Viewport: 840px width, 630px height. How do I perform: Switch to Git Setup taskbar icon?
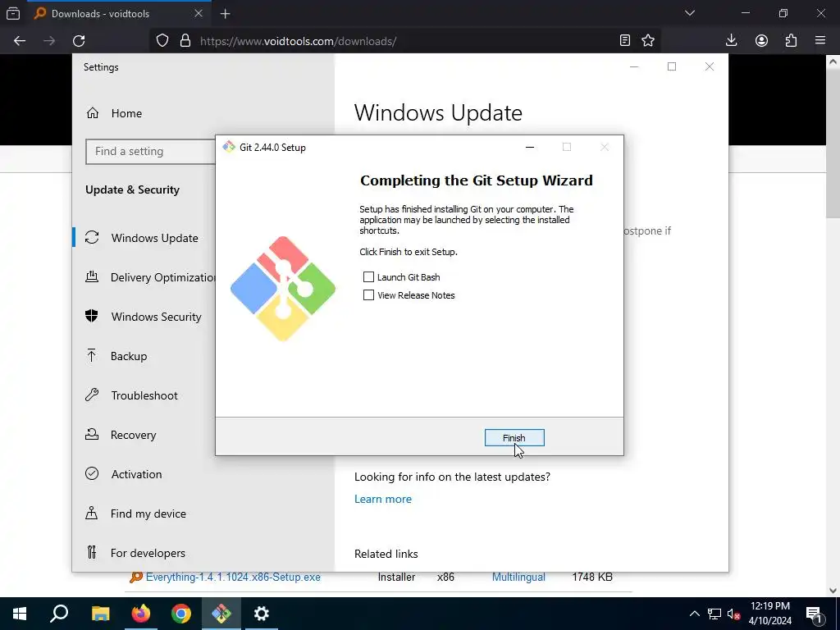[x=221, y=614]
